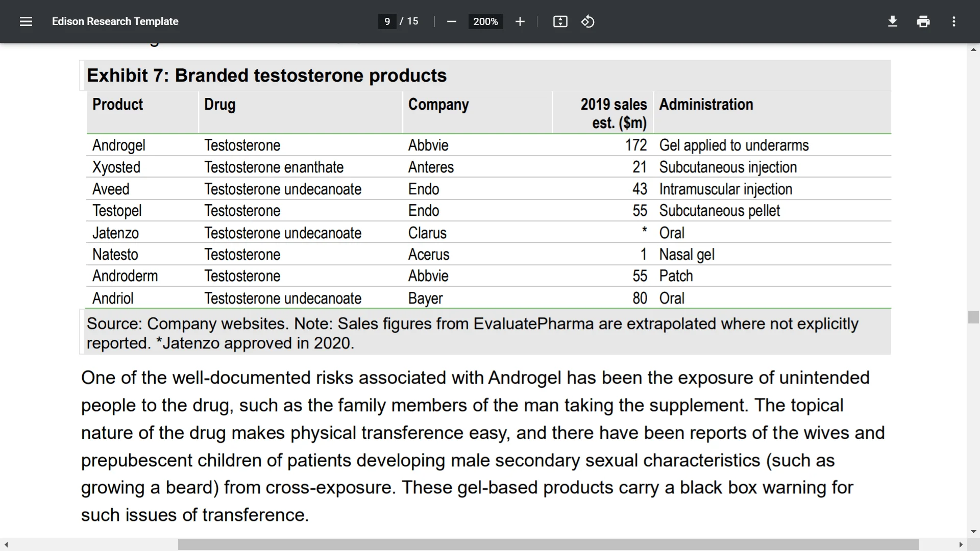Click the Patch administration cell
Image resolution: width=980 pixels, height=551 pixels.
pyautogui.click(x=676, y=276)
